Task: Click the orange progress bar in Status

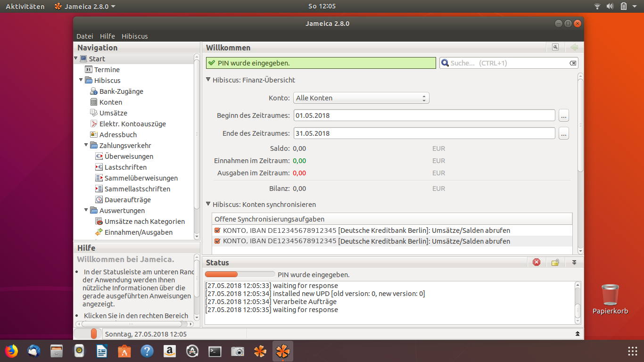Action: (240, 274)
